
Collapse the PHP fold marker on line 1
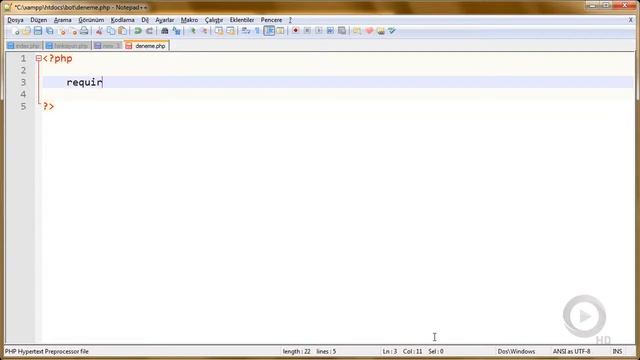coord(38,58)
